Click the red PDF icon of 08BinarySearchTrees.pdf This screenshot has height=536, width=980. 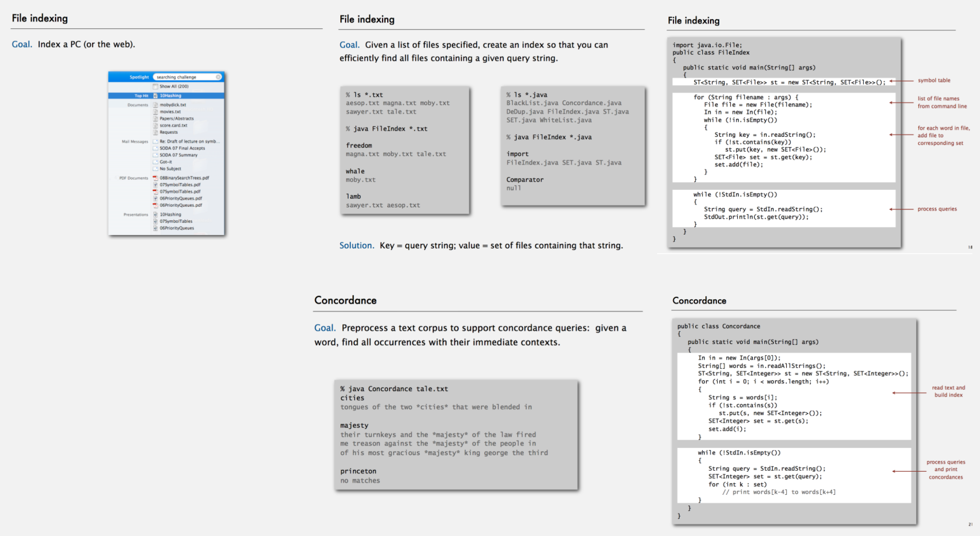(155, 178)
